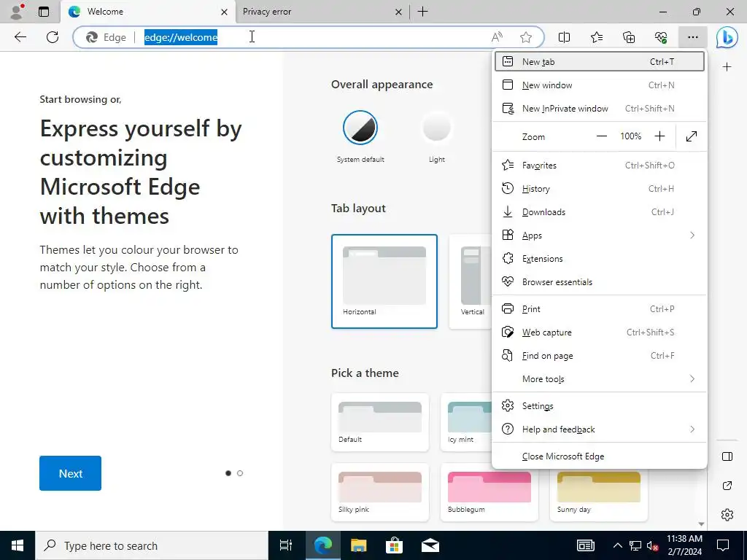Close the Welcome tab
The image size is (747, 560).
click(224, 12)
